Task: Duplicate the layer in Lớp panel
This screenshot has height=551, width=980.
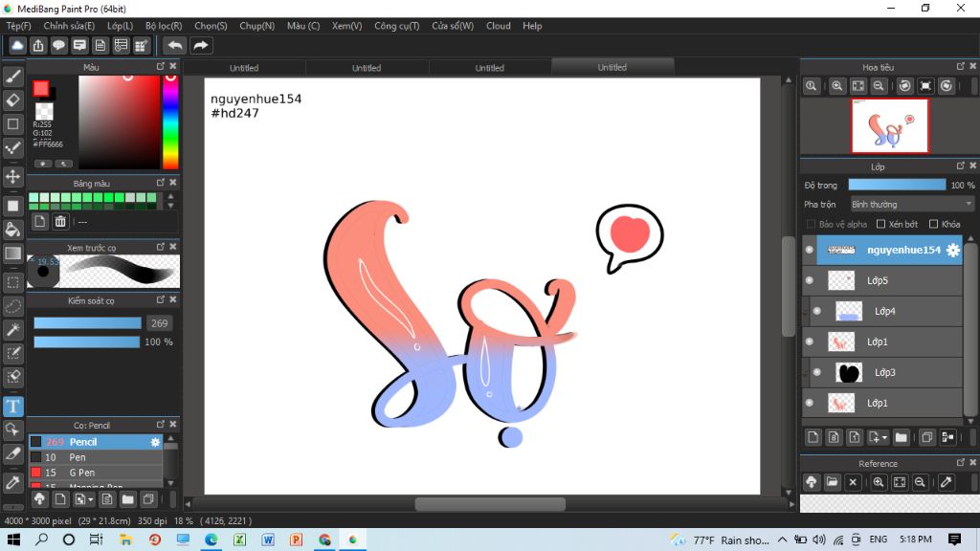Action: 926,437
